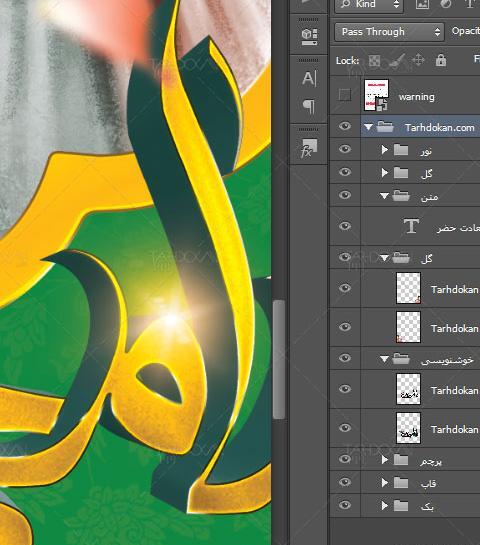Screen dimensions: 480x545
Task: Open the Paragraph panel icon
Action: coord(309,106)
